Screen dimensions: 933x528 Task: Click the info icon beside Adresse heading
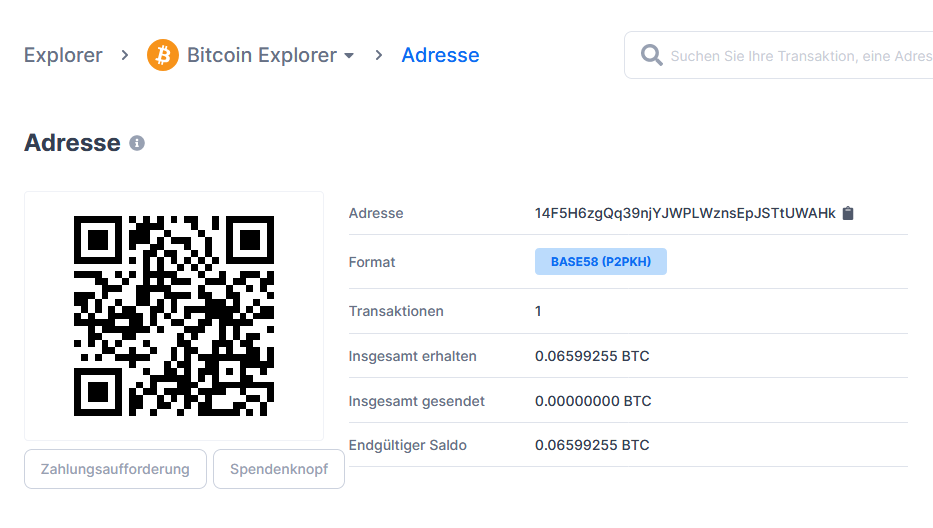(x=137, y=143)
